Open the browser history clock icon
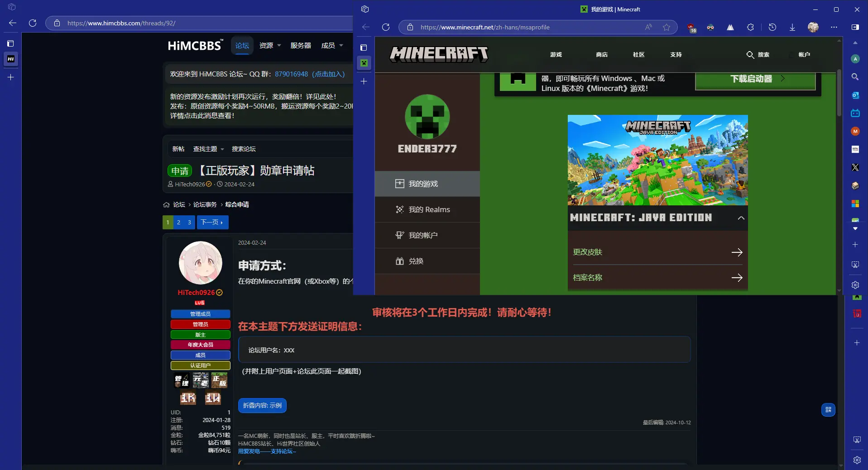The height and width of the screenshot is (470, 868). (772, 27)
